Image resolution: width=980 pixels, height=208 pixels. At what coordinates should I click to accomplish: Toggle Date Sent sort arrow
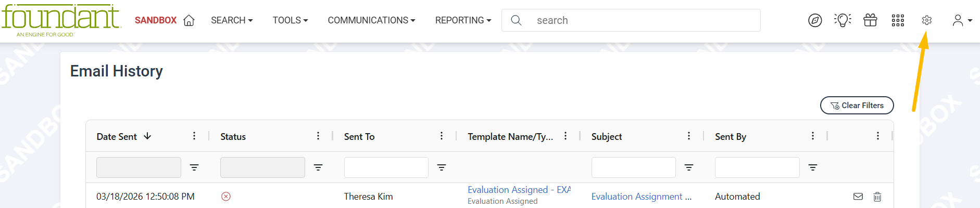(x=147, y=136)
